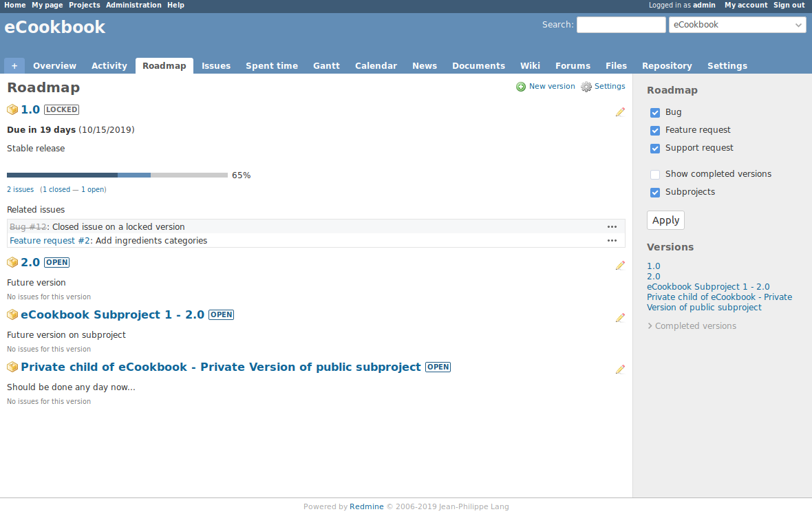Click the 1 open issues link
The width and height of the screenshot is (812, 514).
tap(93, 189)
